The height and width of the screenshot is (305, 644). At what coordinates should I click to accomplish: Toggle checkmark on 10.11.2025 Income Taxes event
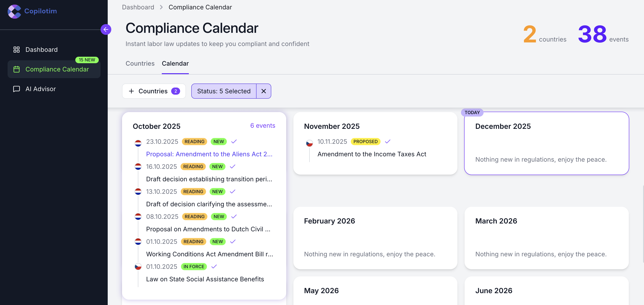pos(387,142)
